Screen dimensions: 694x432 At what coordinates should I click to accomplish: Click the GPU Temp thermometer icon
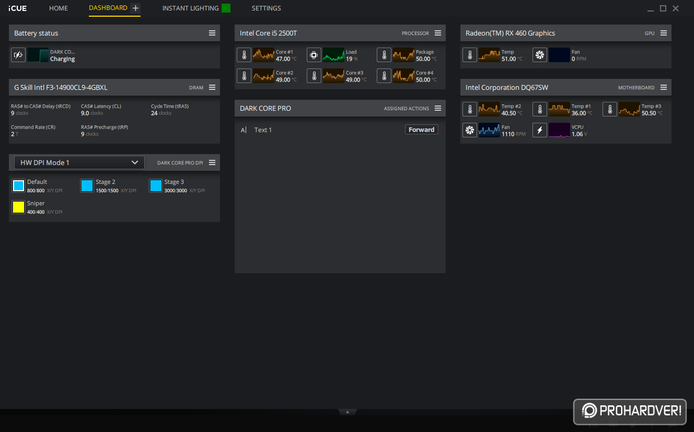click(x=470, y=55)
